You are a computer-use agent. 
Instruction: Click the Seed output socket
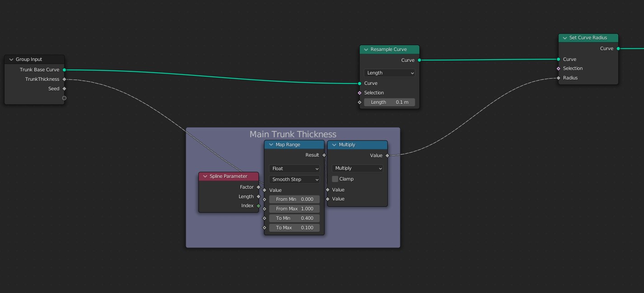(x=64, y=89)
